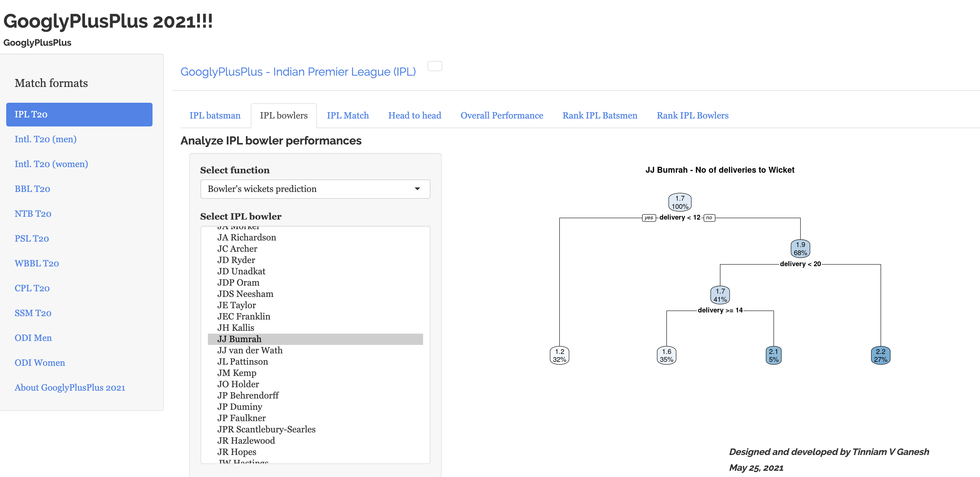
Task: Select Intl. T20 (men) match format
Action: pos(46,139)
